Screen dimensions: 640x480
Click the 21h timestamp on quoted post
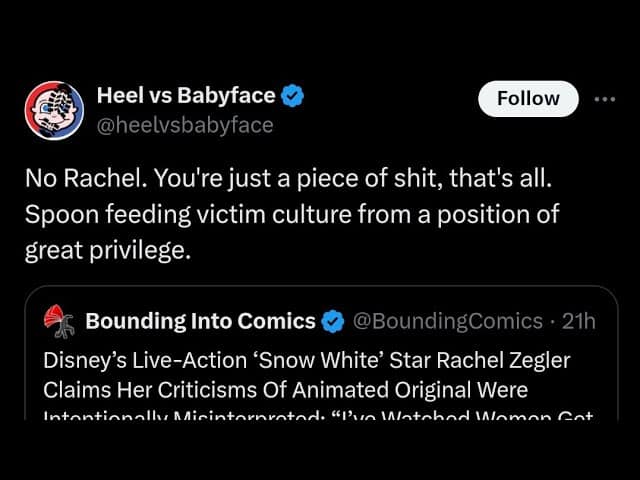[x=580, y=322]
